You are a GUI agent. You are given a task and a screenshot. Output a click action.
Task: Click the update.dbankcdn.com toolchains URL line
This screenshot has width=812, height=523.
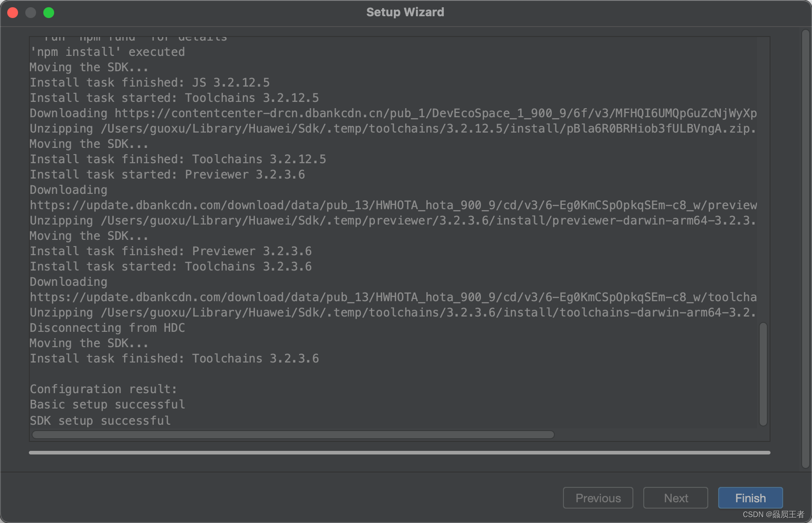click(x=393, y=297)
